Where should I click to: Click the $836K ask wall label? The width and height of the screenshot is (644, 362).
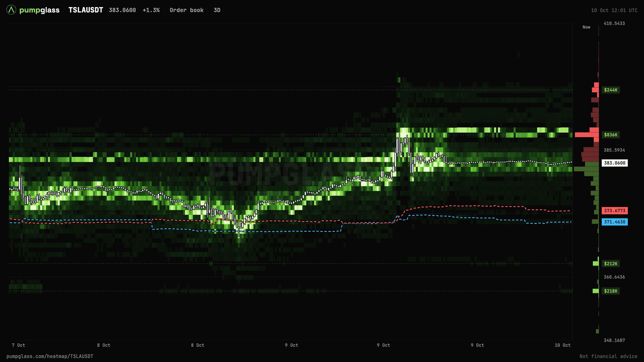(611, 135)
